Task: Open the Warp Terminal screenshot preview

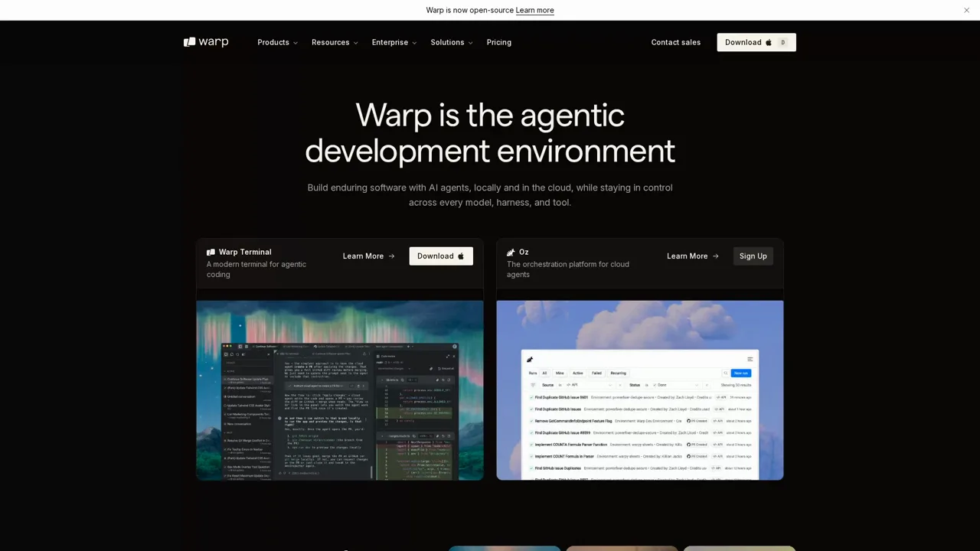Action: 340,390
